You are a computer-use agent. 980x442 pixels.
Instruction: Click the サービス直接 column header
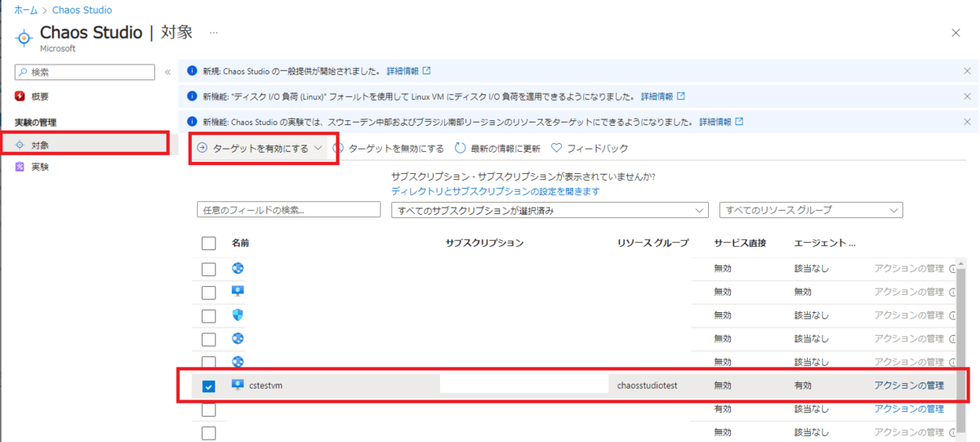point(740,243)
